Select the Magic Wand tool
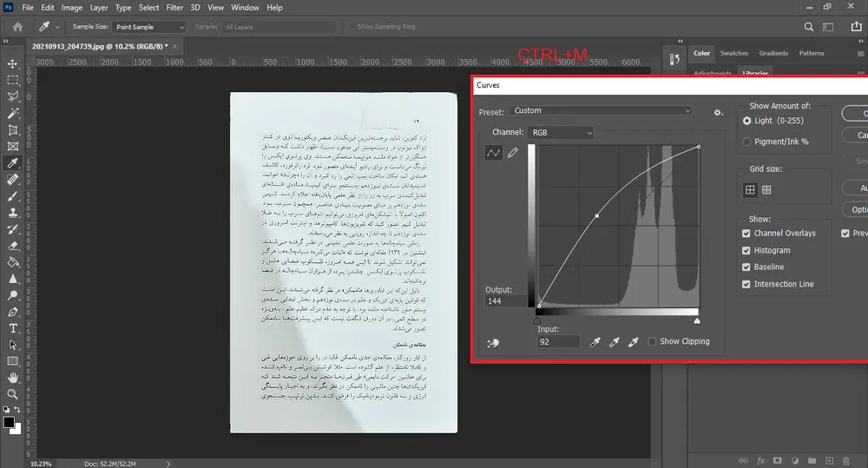This screenshot has height=468, width=868. pos(13,114)
